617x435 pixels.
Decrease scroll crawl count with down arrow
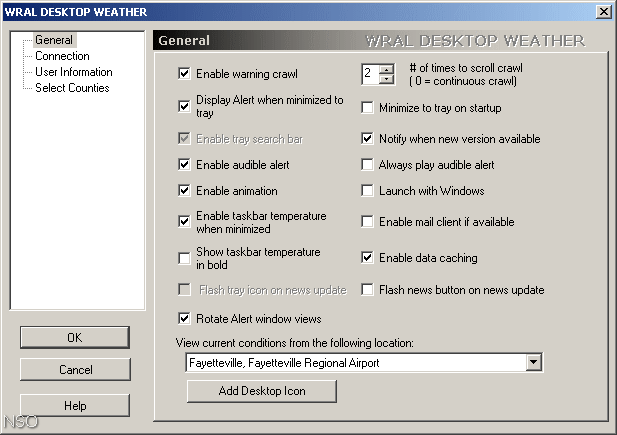pos(386,79)
